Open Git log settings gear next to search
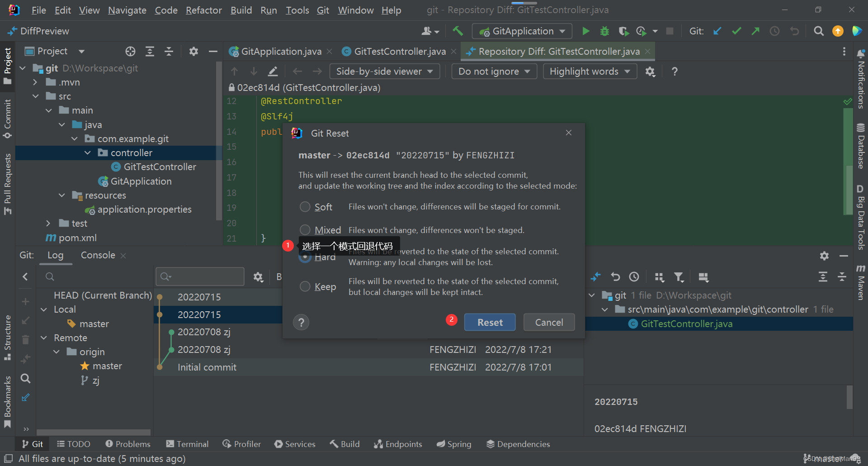This screenshot has height=466, width=868. [258, 277]
